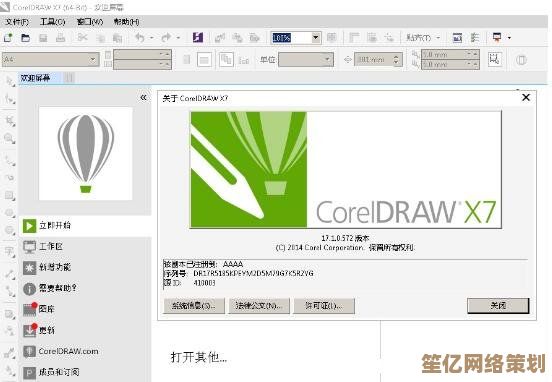
Task: Click the Show rulers icon
Action: (354, 37)
